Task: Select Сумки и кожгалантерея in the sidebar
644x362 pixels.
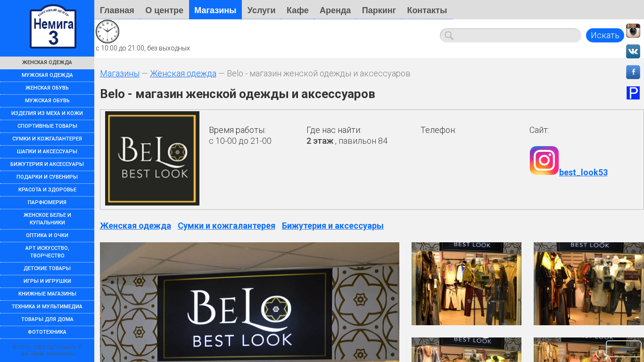Action: [x=47, y=139]
